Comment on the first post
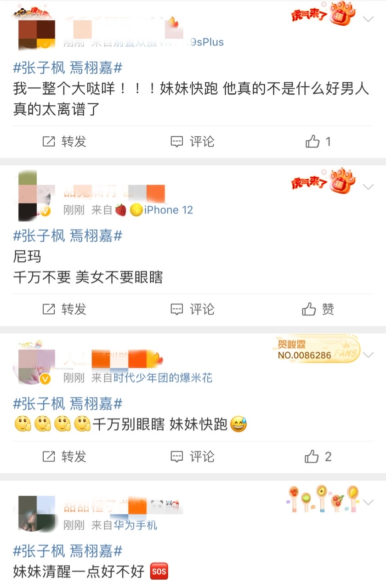Screen dimensions: 386x588 193,141
